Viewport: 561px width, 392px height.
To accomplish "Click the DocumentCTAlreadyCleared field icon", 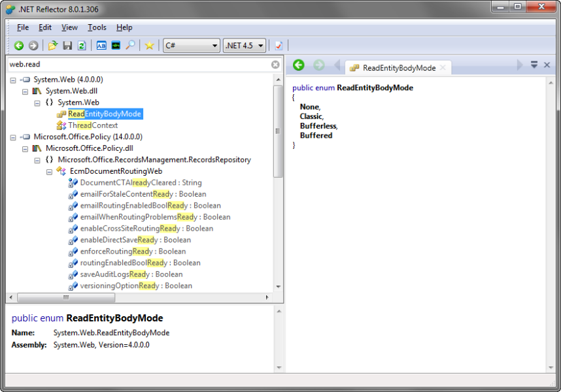I will 73,182.
